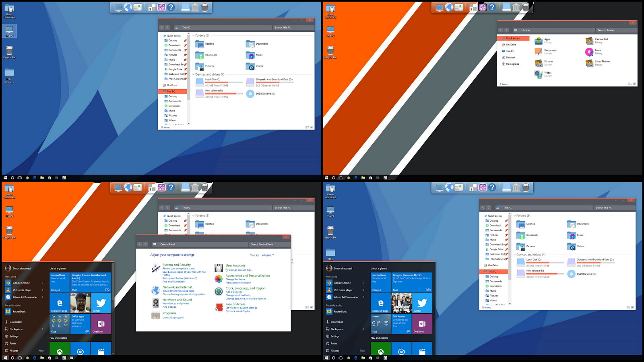644x362 pixels.
Task: Open Album Art Downloader in the Start menu
Action: (x=25, y=297)
